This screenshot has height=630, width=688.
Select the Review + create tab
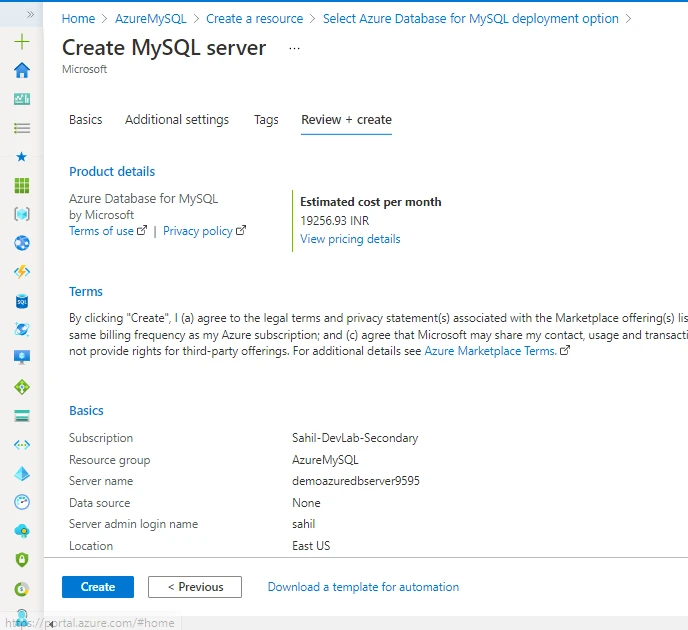[346, 120]
